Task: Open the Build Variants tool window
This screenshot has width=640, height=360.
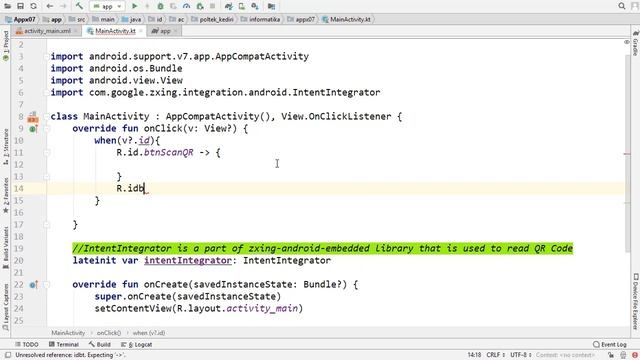Action: pyautogui.click(x=5, y=247)
